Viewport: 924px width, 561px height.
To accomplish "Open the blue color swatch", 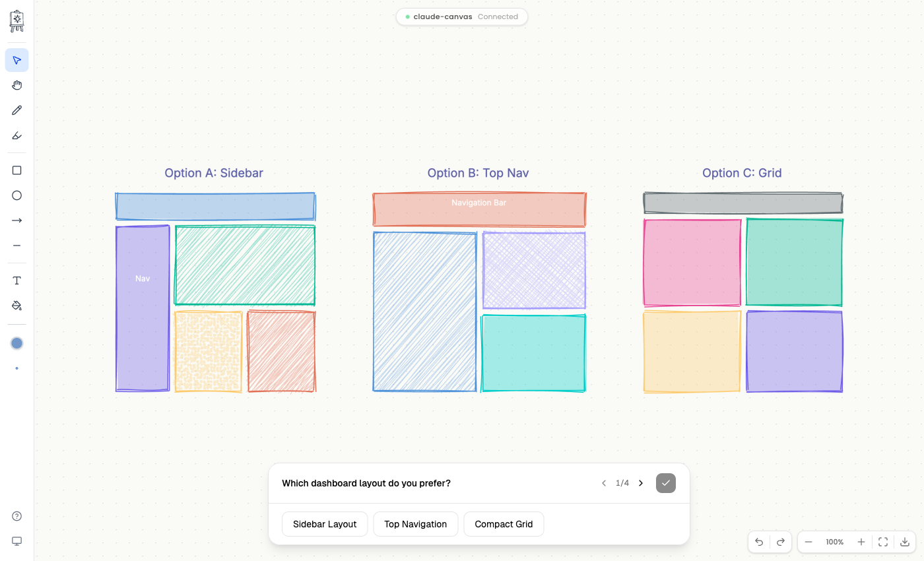I will pyautogui.click(x=16, y=343).
